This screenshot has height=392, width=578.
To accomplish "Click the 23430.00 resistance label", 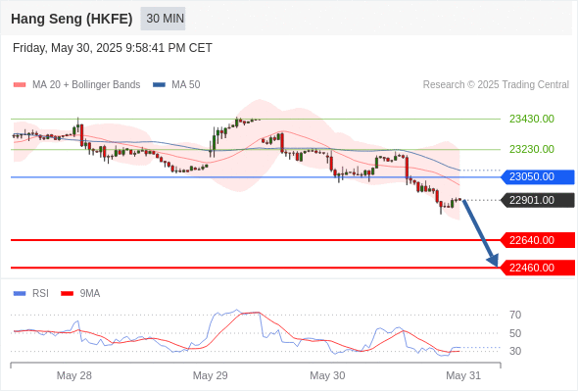I will click(532, 119).
